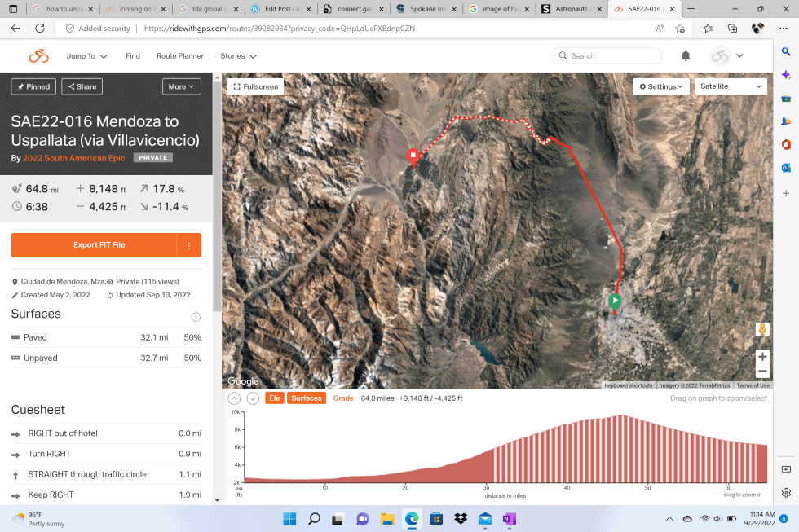
Task: Open the More options dropdown
Action: (182, 86)
